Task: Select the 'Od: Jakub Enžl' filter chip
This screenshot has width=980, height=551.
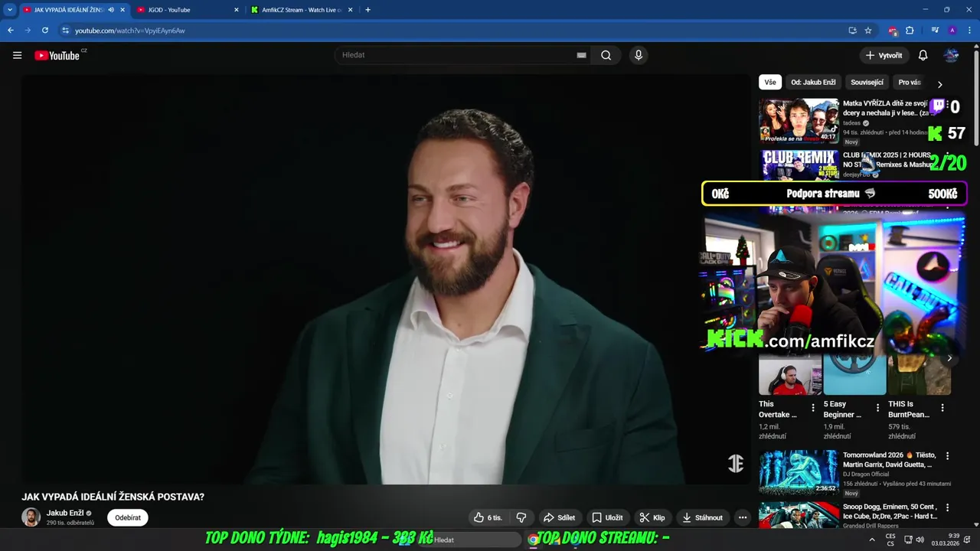Action: click(813, 82)
